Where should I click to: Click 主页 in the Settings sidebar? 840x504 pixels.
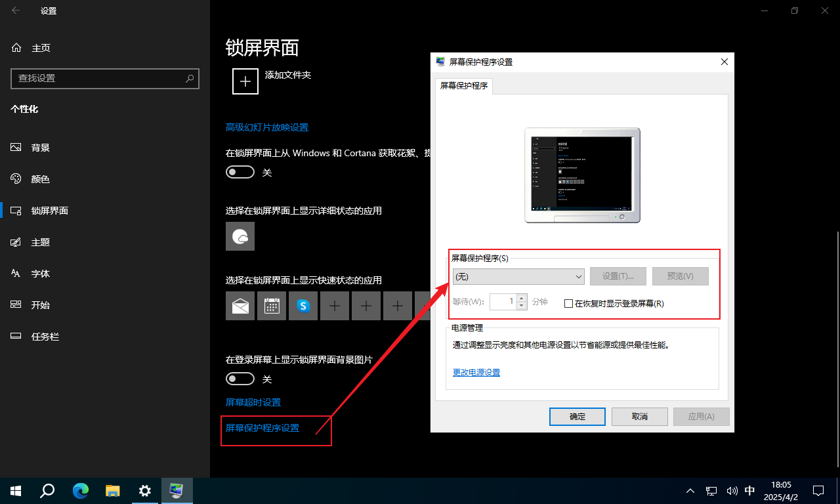41,48
